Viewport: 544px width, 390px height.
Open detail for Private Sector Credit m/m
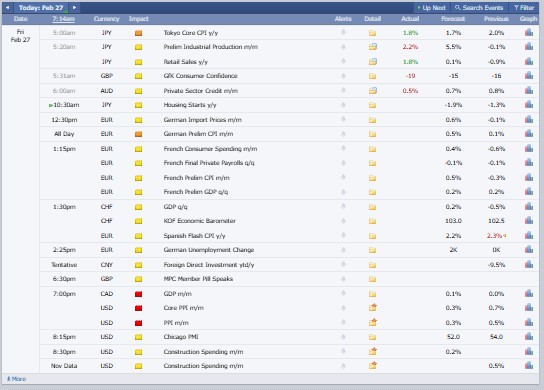coord(373,91)
